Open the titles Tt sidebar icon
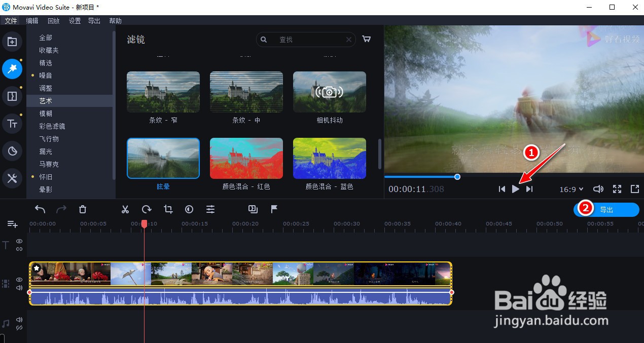The image size is (644, 343). (12, 123)
